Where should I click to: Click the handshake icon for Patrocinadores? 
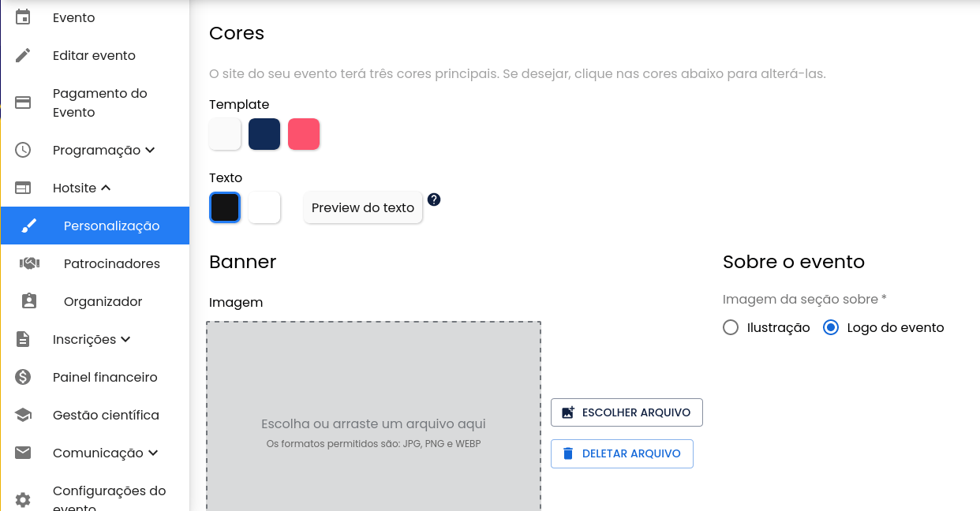coord(29,263)
